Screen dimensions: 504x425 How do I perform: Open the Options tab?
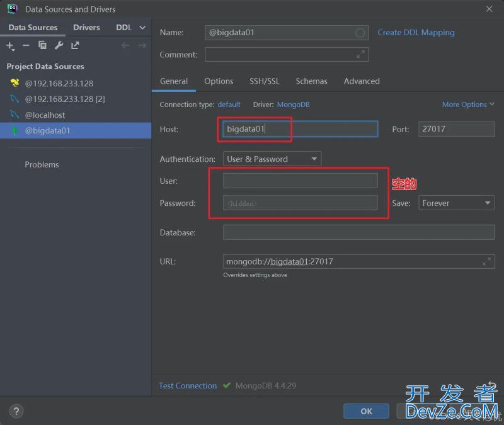219,81
